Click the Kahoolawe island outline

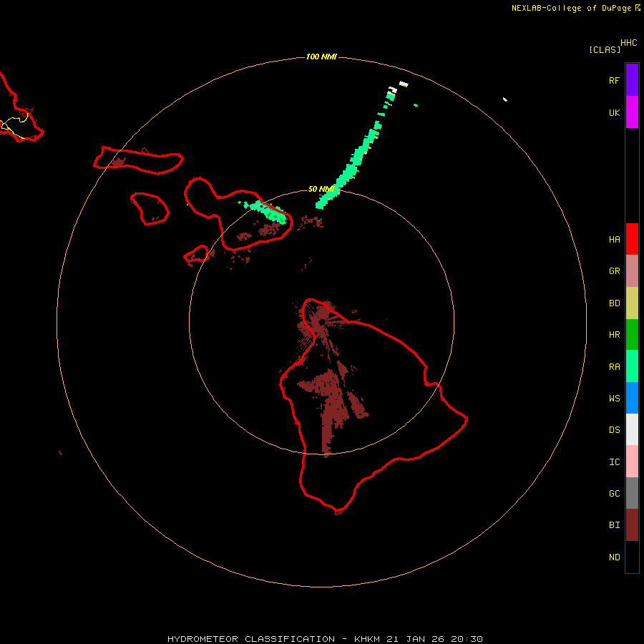(x=196, y=254)
